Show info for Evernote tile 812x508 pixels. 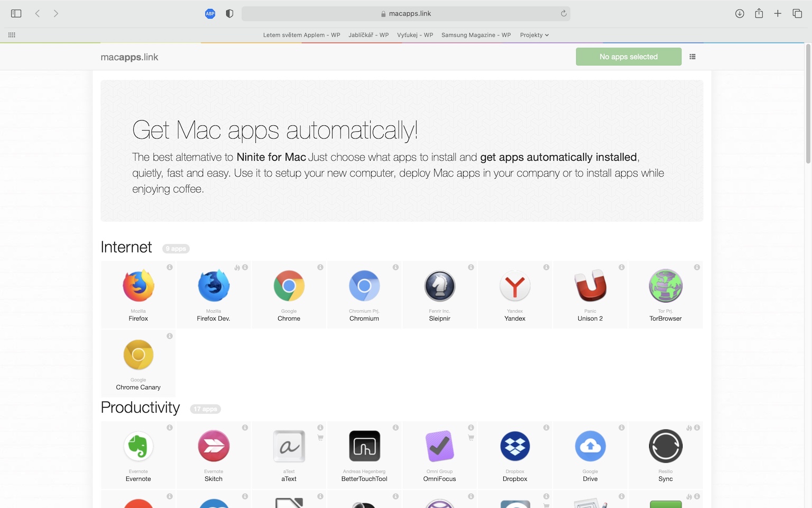[170, 428]
